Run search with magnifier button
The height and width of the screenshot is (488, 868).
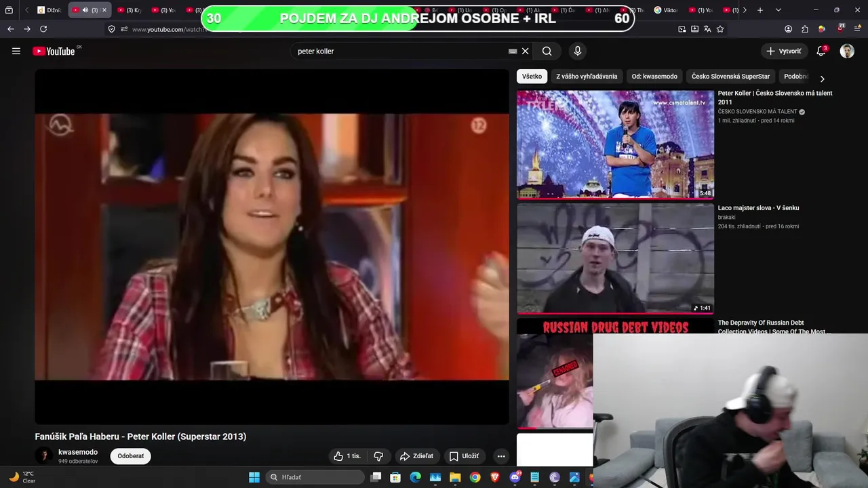pos(547,51)
